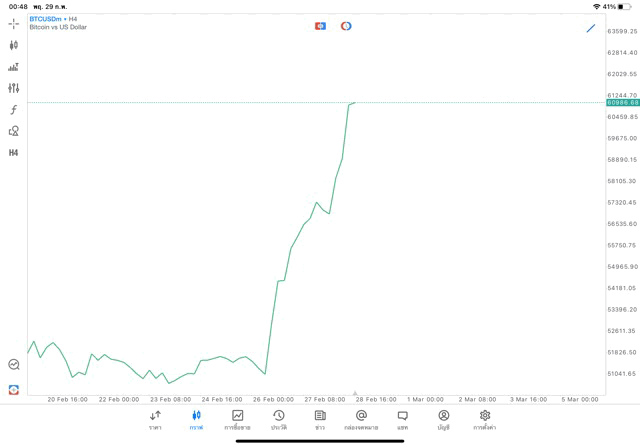
Task: Toggle the one-click trading panel icon
Action: click(13, 390)
